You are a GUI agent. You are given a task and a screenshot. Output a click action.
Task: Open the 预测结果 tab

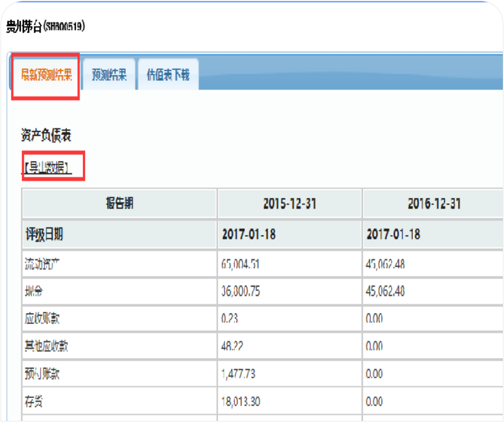pyautogui.click(x=109, y=76)
